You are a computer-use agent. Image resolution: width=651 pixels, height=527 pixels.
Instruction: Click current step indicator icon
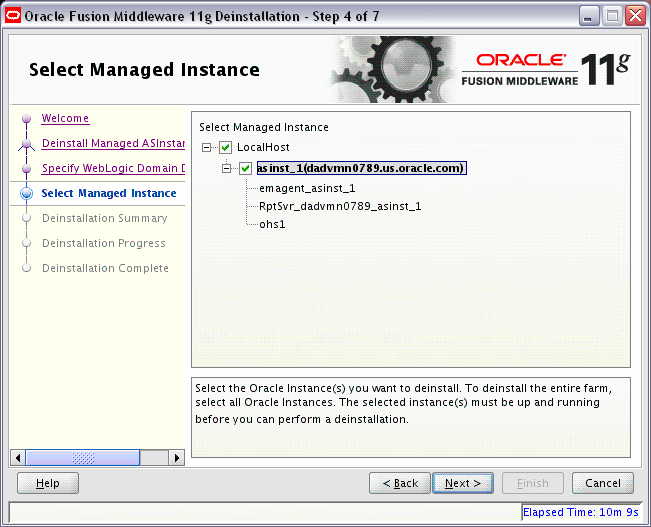coord(27,194)
